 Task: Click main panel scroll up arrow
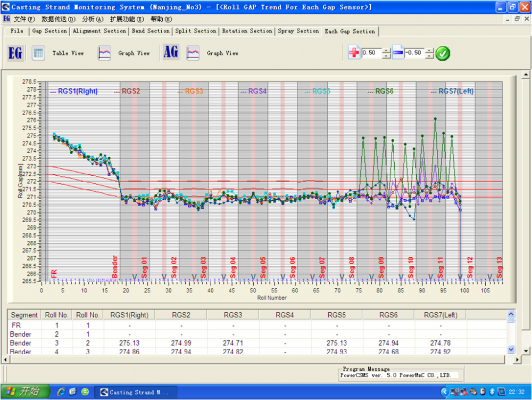(526, 75)
